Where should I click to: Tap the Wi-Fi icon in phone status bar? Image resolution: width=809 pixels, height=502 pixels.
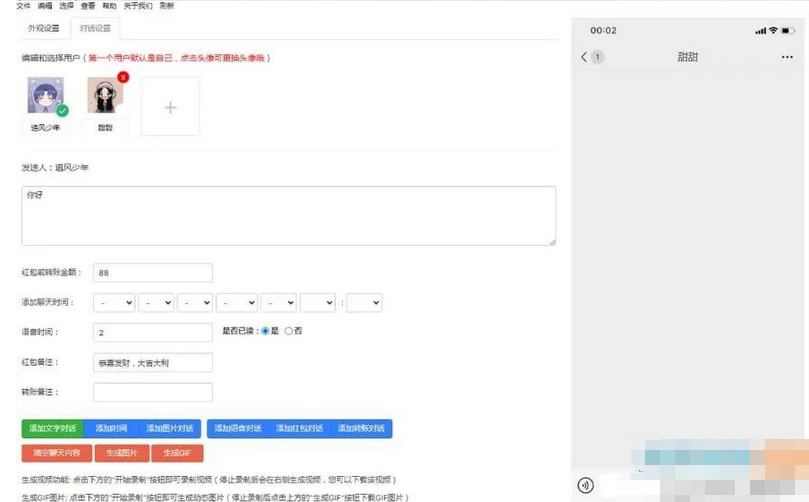(x=773, y=30)
